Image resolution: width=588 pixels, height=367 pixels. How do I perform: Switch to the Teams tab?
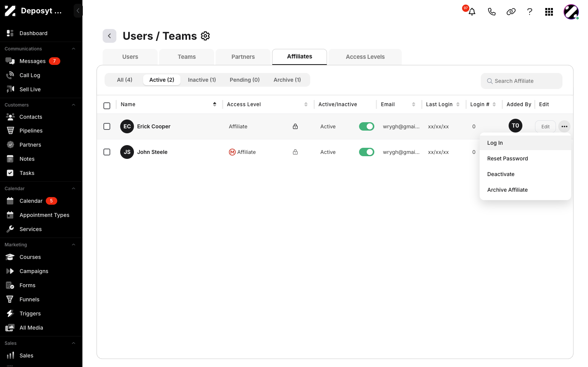pyautogui.click(x=187, y=57)
